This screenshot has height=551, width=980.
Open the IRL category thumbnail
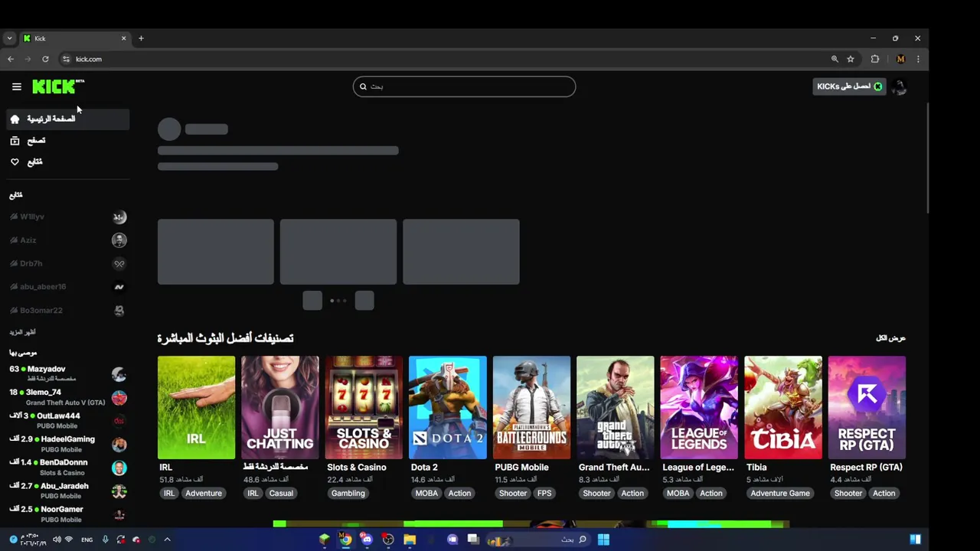[x=196, y=407]
